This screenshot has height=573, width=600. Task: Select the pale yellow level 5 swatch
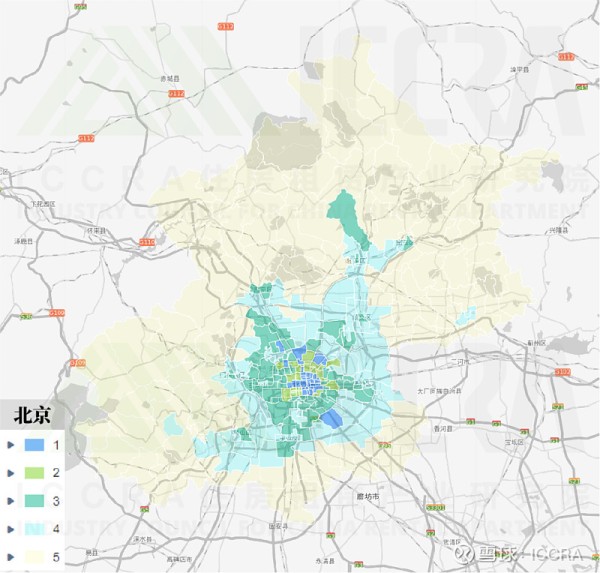coord(36,555)
